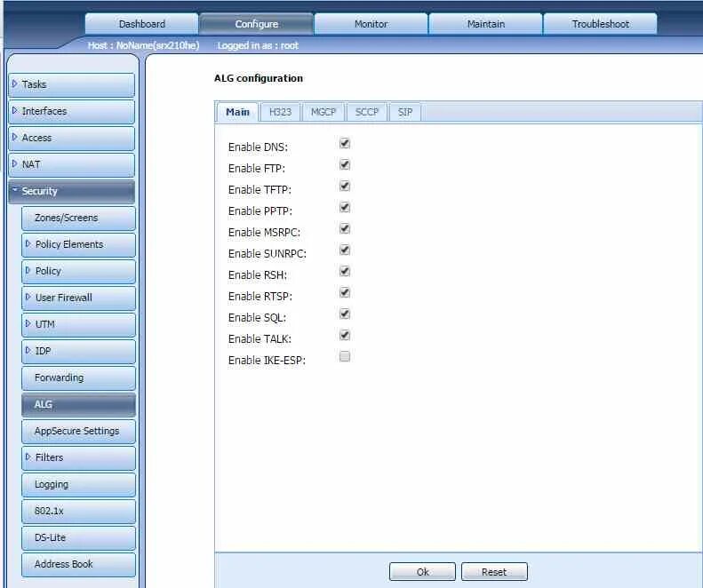This screenshot has width=703, height=588.
Task: Click the Host NoName(srx210he) text
Action: pyautogui.click(x=143, y=45)
